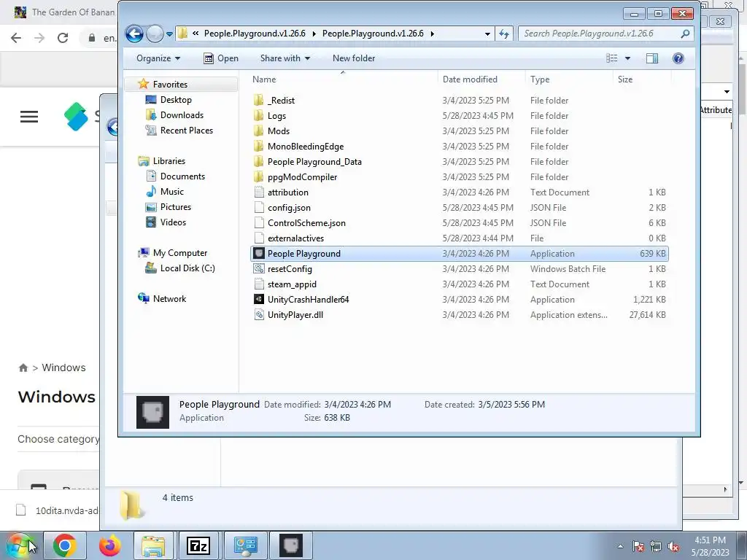Select the externalactives file
Screen dimensions: 747x560
(x=295, y=238)
